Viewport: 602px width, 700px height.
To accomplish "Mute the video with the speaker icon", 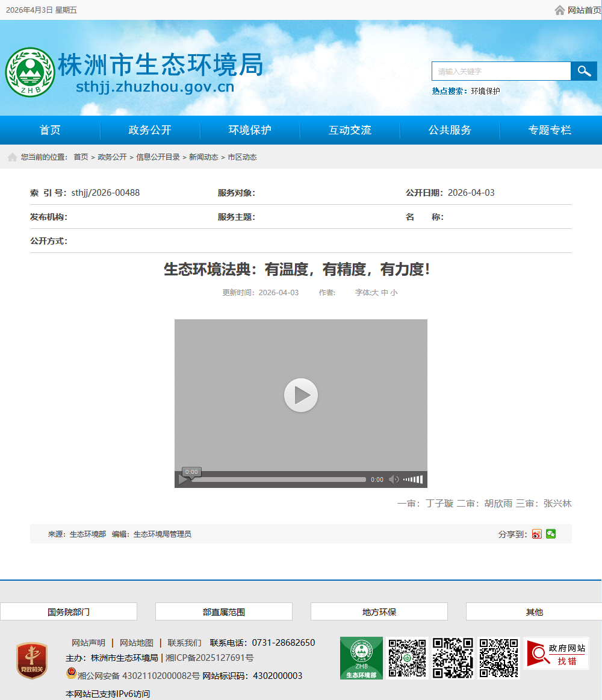I will coord(394,480).
